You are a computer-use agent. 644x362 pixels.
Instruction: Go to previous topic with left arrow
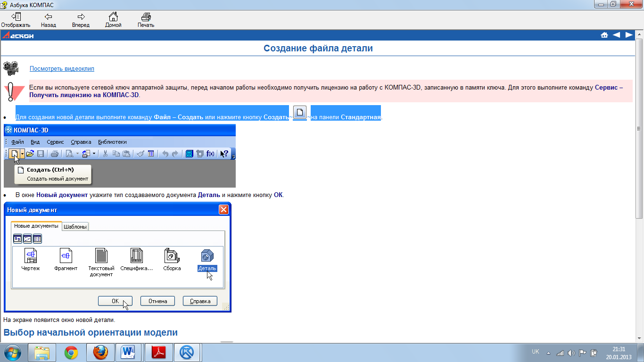pyautogui.click(x=617, y=35)
